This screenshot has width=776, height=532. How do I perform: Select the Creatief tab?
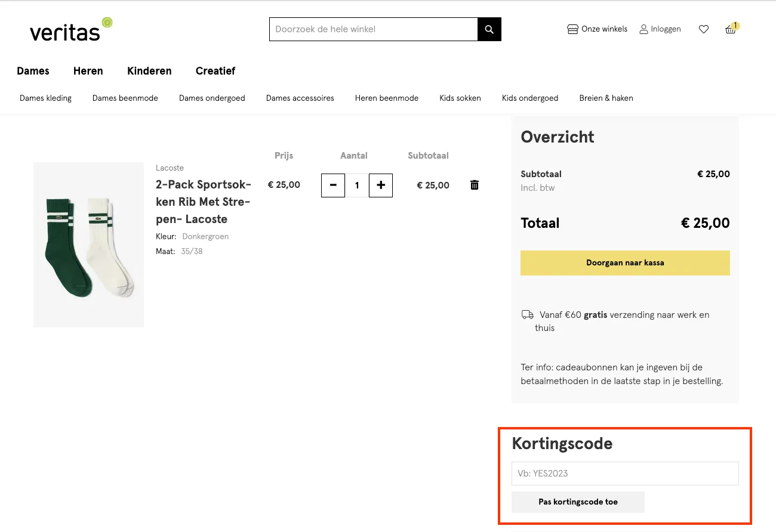pyautogui.click(x=215, y=71)
